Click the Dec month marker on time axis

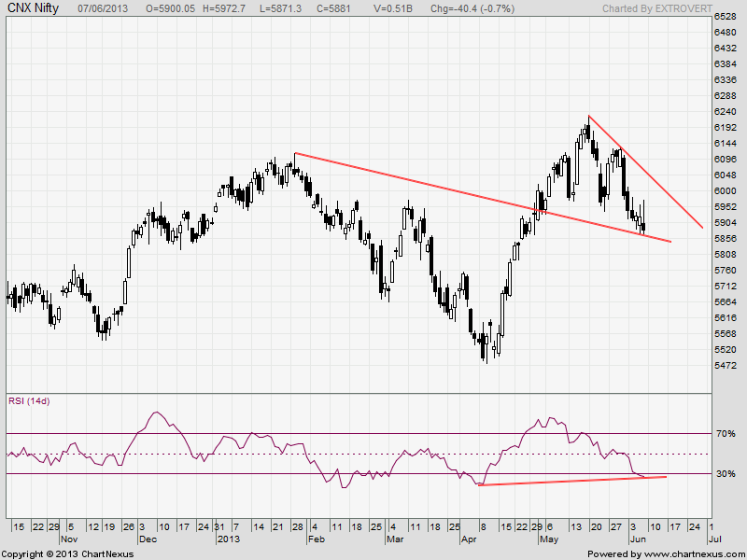point(147,539)
